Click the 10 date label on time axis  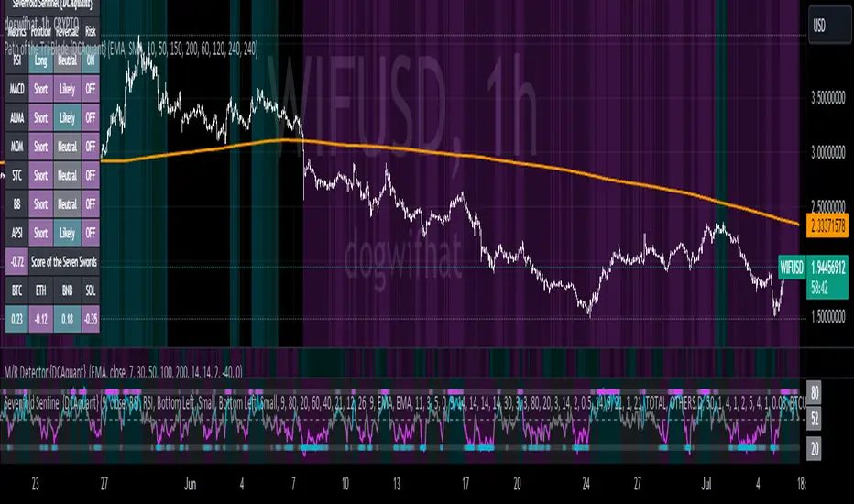345,484
